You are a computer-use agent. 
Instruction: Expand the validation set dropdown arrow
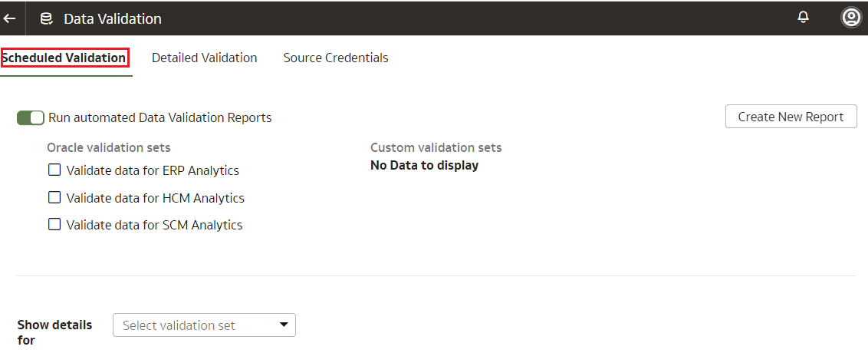click(x=284, y=325)
